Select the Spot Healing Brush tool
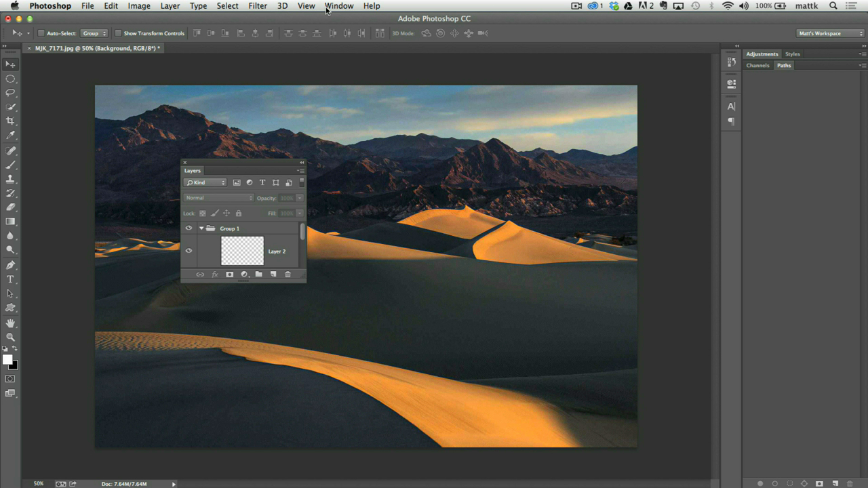Image resolution: width=868 pixels, height=488 pixels. click(x=10, y=151)
